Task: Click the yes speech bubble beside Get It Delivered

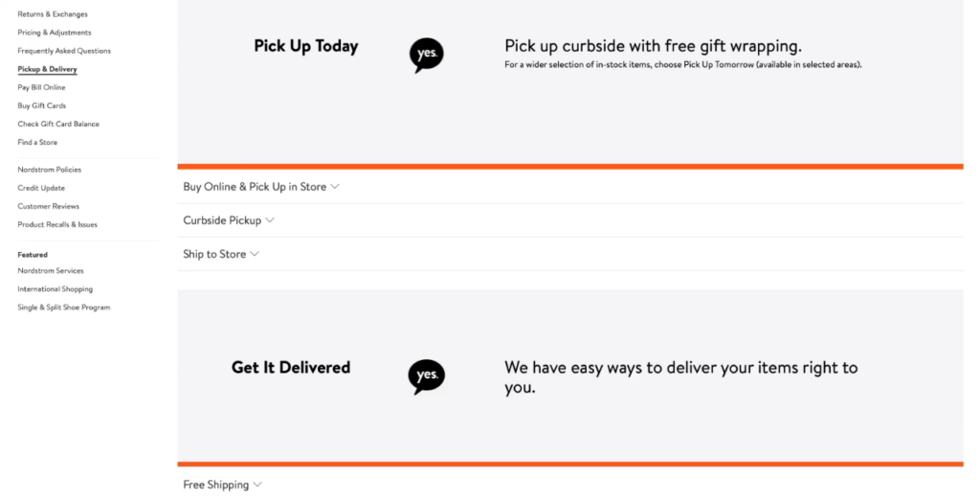Action: 426,376
